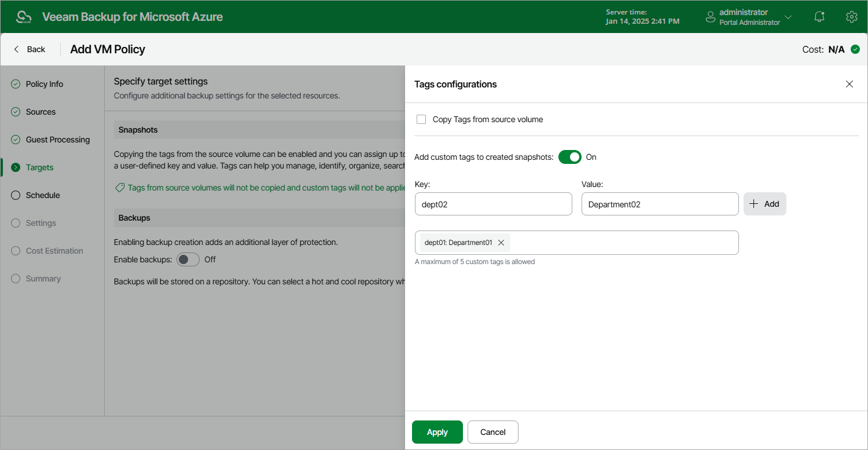Click the Server time display
Viewport: 868px width, 450px height.
pyautogui.click(x=642, y=17)
